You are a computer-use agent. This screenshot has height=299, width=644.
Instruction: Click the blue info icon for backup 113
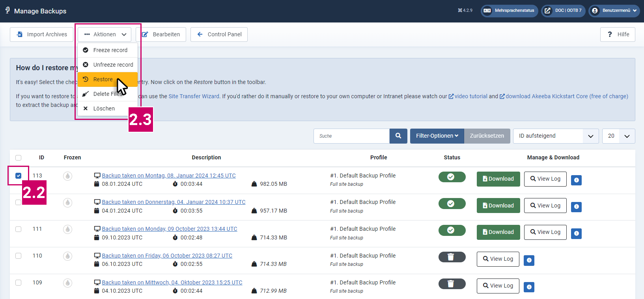tap(577, 180)
